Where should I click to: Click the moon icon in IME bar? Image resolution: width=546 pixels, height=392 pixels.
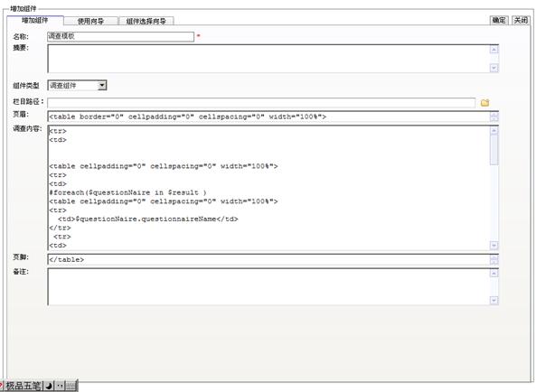[49, 386]
